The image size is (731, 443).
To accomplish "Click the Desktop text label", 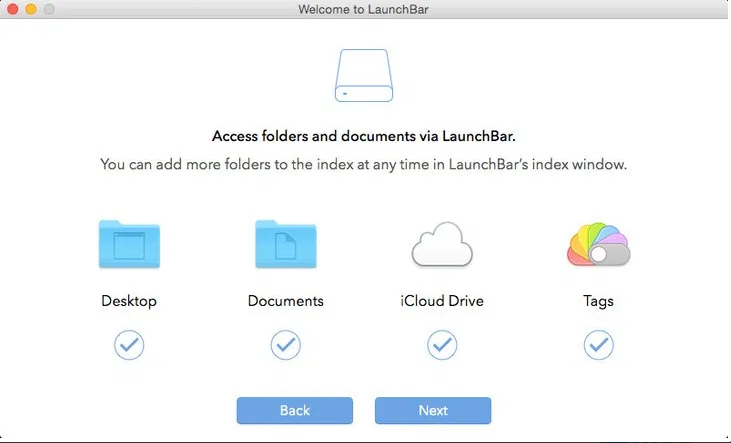I will (129, 300).
